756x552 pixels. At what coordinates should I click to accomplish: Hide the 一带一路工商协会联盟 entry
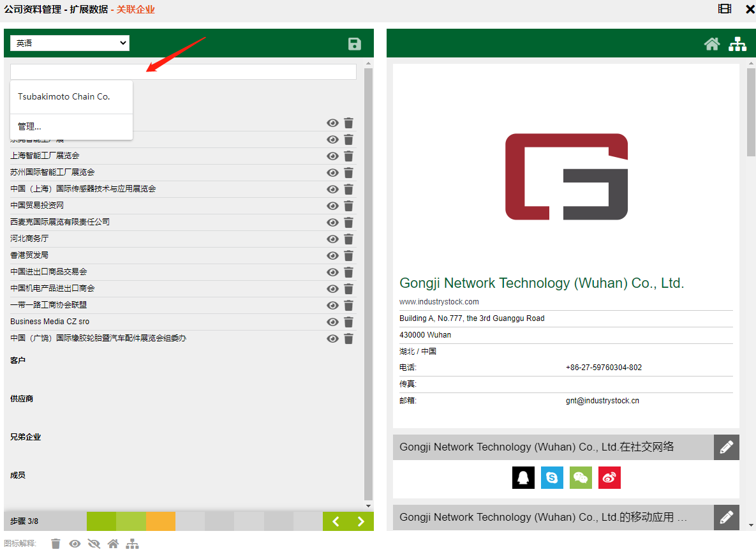click(332, 305)
